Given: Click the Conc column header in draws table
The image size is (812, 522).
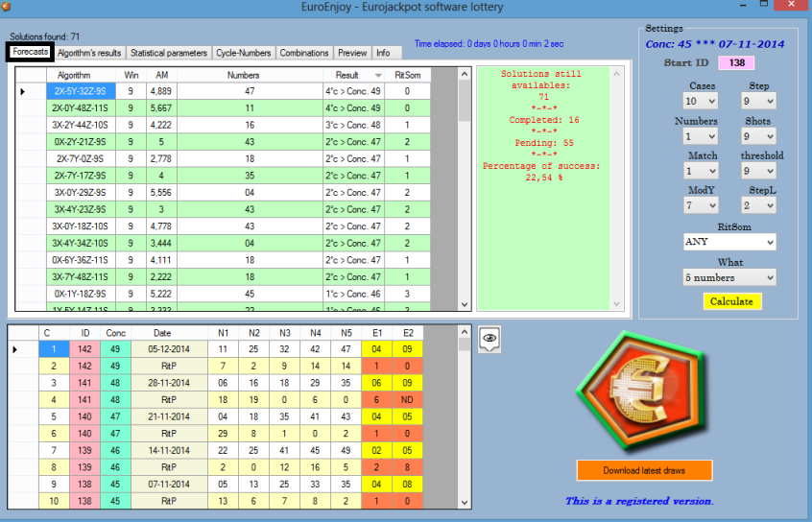Looking at the screenshot, I should [x=115, y=333].
